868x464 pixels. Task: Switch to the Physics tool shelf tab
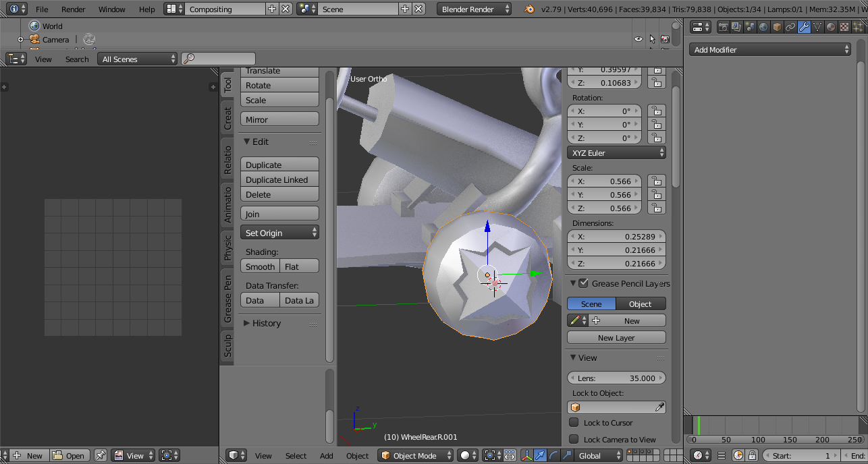tap(227, 248)
